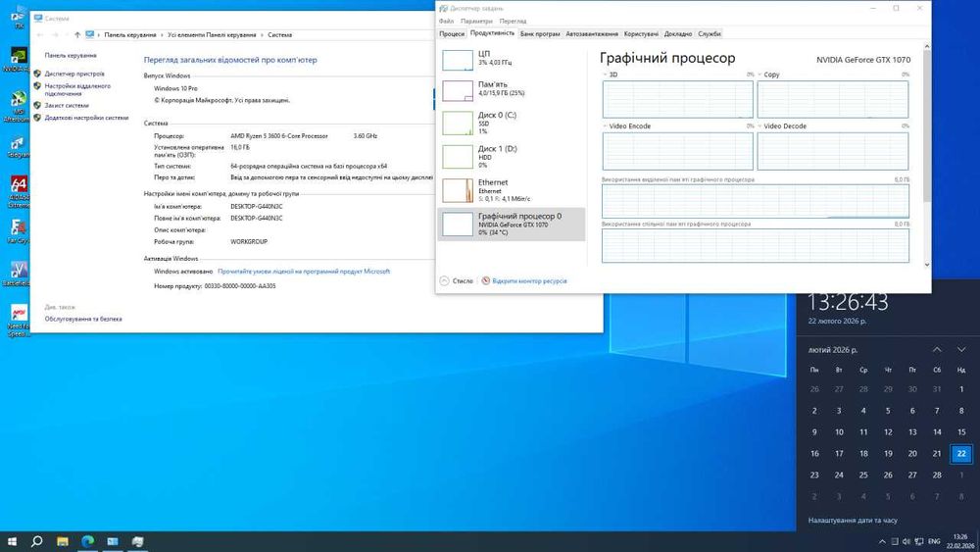Open Відкрити монітор ресурсів link
This screenshot has width=980, height=552.
point(529,281)
